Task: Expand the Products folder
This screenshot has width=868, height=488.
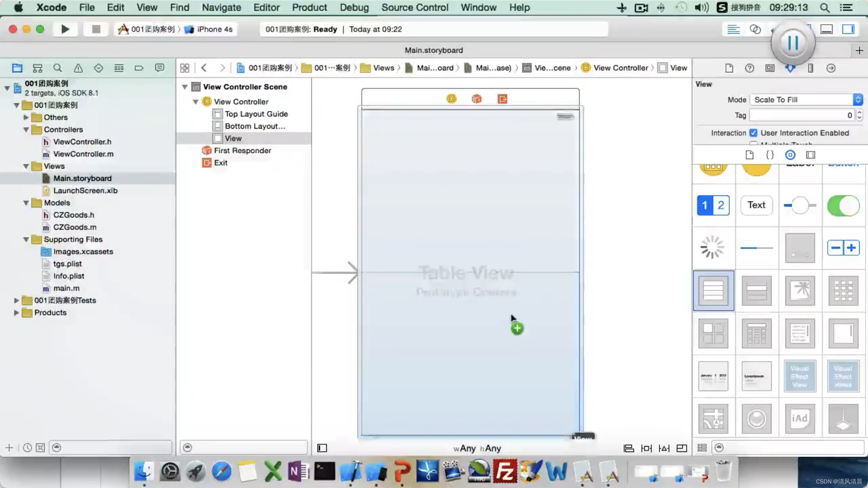Action: coord(16,312)
